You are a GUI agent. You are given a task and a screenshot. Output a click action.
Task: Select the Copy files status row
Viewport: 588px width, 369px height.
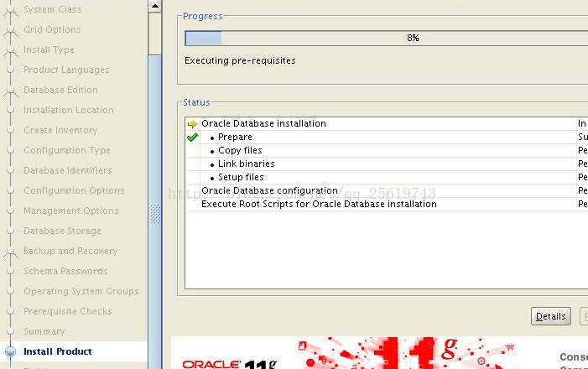386,150
